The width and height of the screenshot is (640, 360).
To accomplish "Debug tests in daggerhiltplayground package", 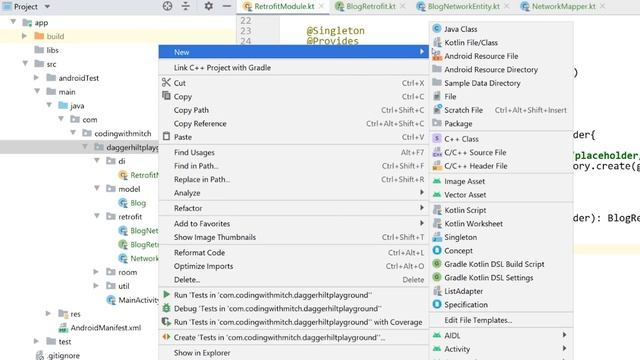I will (293, 309).
